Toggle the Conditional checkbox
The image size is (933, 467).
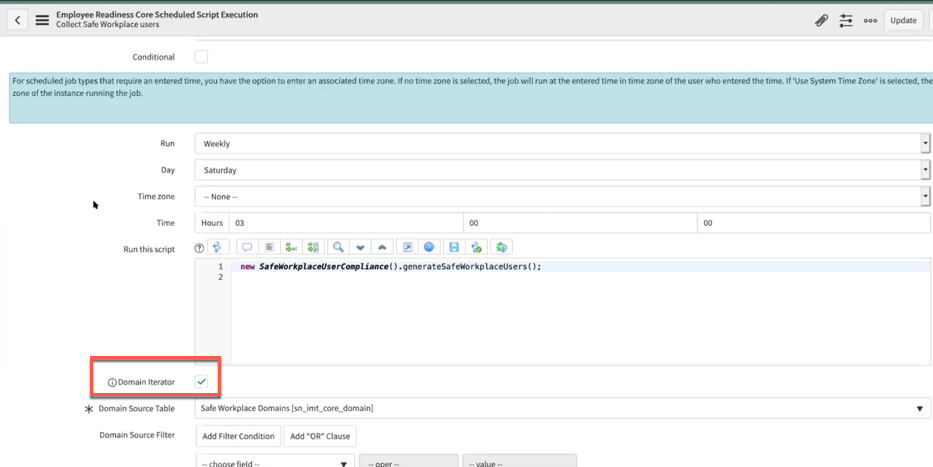[201, 57]
